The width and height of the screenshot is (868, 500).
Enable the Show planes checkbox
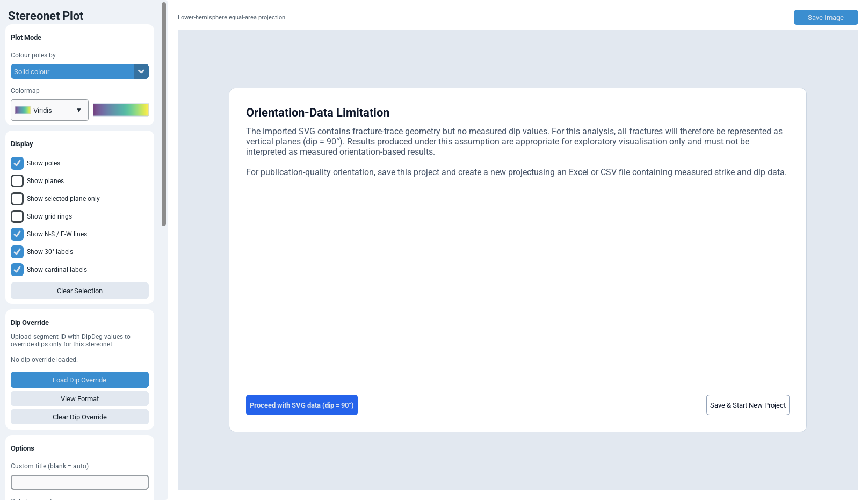pos(17,181)
